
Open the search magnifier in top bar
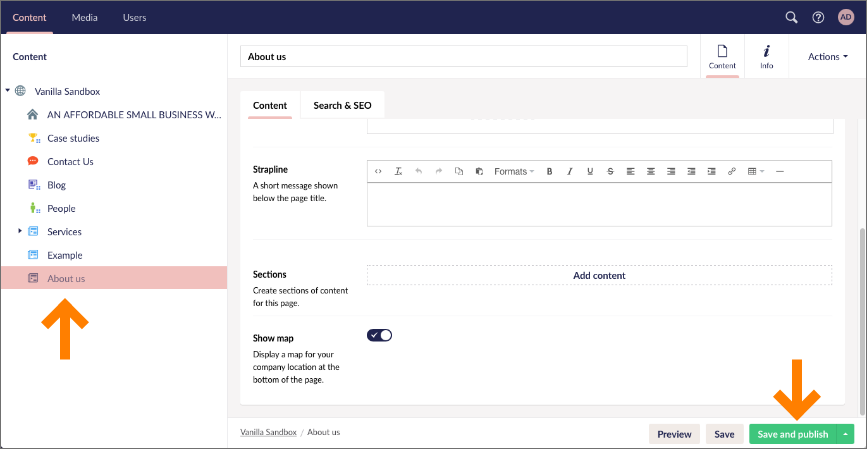pyautogui.click(x=791, y=17)
